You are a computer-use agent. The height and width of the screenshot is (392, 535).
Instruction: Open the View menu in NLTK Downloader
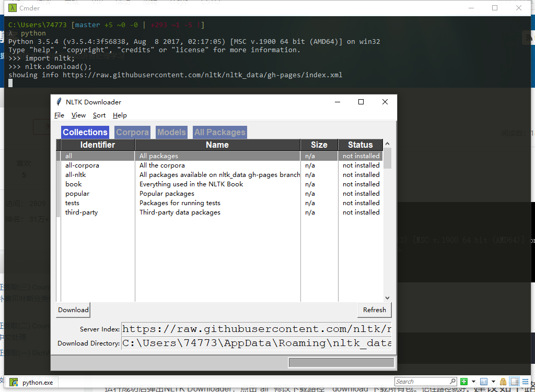(x=78, y=115)
